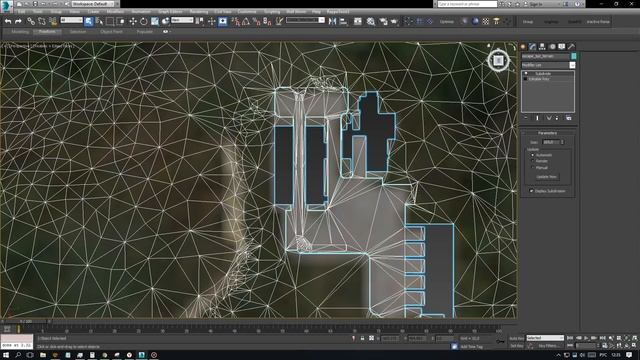Expand the ribbon display options toggle
This screenshot has height=360, width=640.
pos(166,31)
